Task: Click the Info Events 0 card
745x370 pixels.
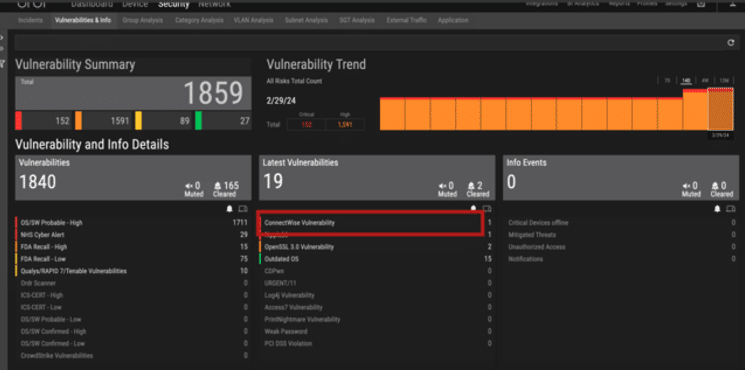Action: pos(621,178)
